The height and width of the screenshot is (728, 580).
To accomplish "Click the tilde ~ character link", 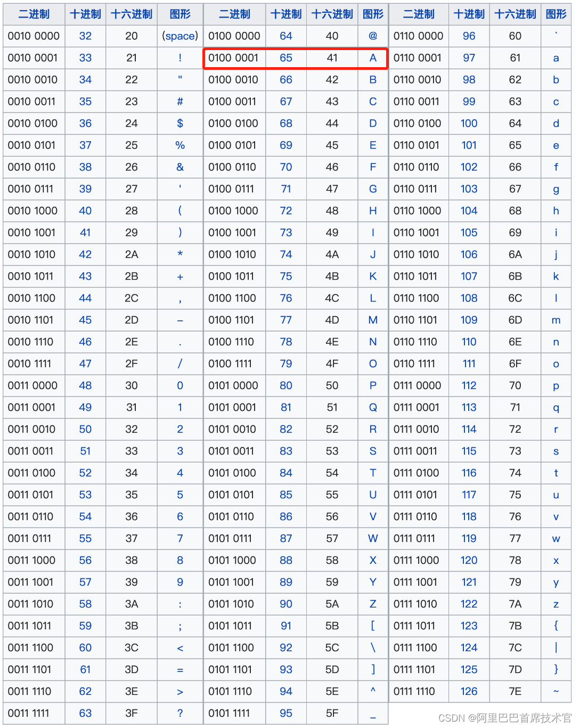I will (556, 691).
